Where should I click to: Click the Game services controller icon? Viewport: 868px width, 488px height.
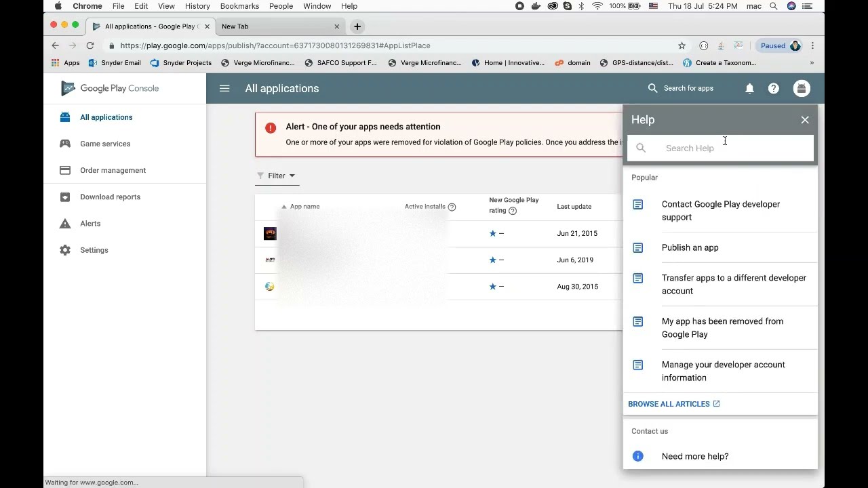pyautogui.click(x=65, y=144)
